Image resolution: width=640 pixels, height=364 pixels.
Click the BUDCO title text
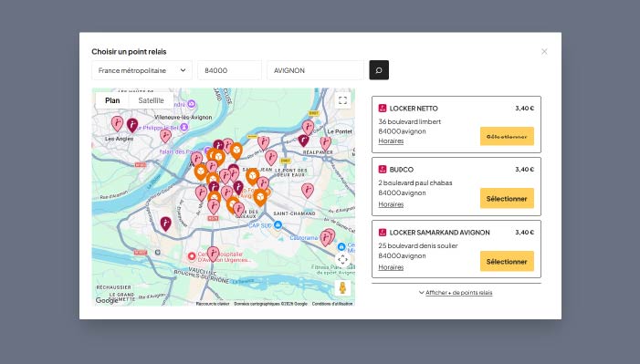[x=401, y=170]
